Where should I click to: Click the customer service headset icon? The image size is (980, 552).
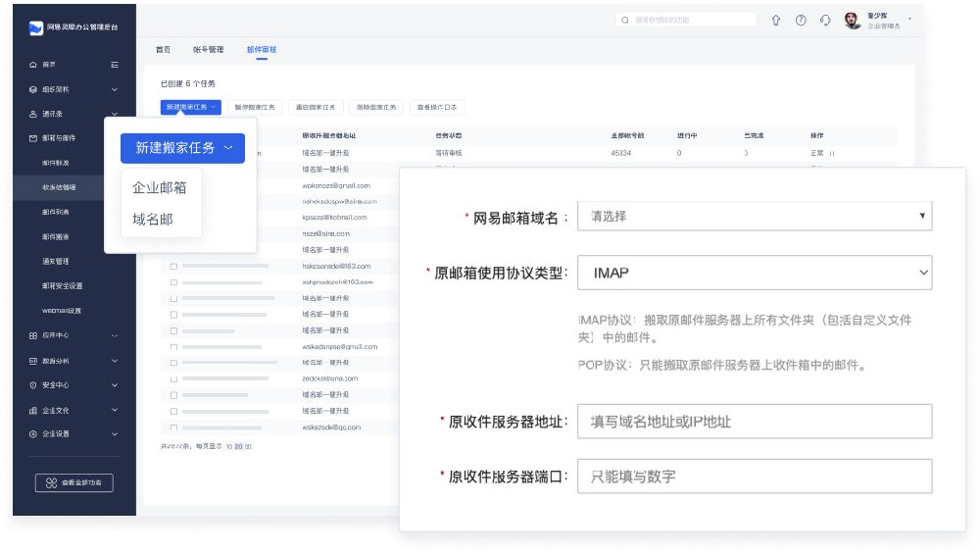point(825,20)
